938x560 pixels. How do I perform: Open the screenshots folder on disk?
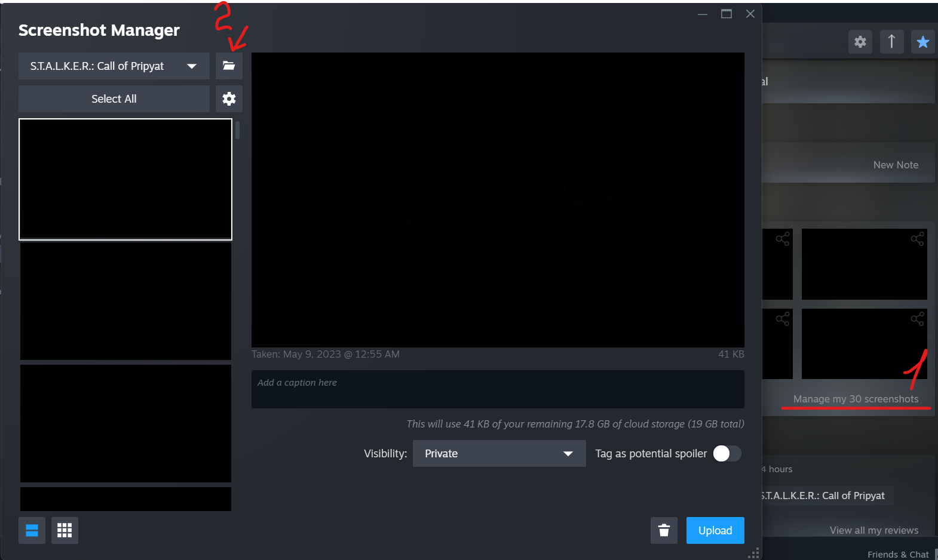(229, 66)
